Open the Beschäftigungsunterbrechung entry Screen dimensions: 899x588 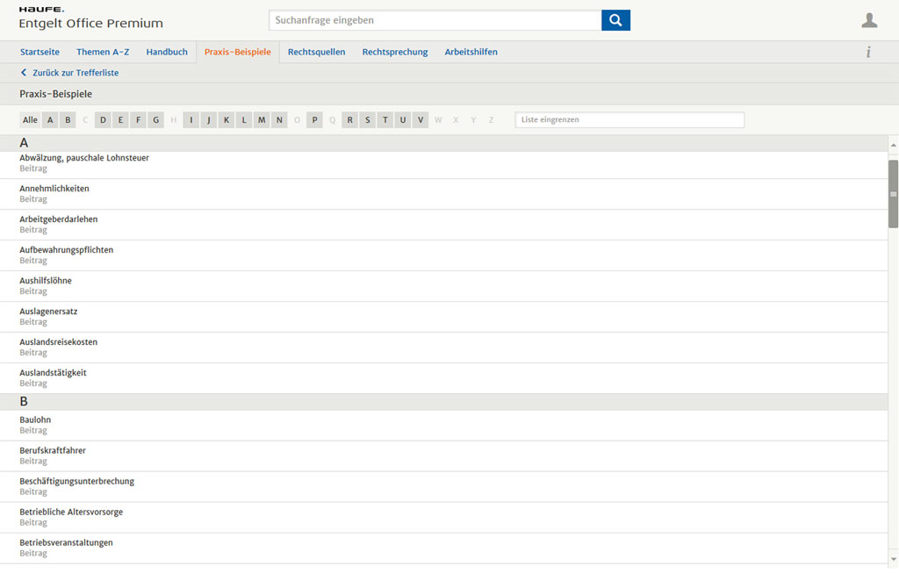click(x=443, y=486)
